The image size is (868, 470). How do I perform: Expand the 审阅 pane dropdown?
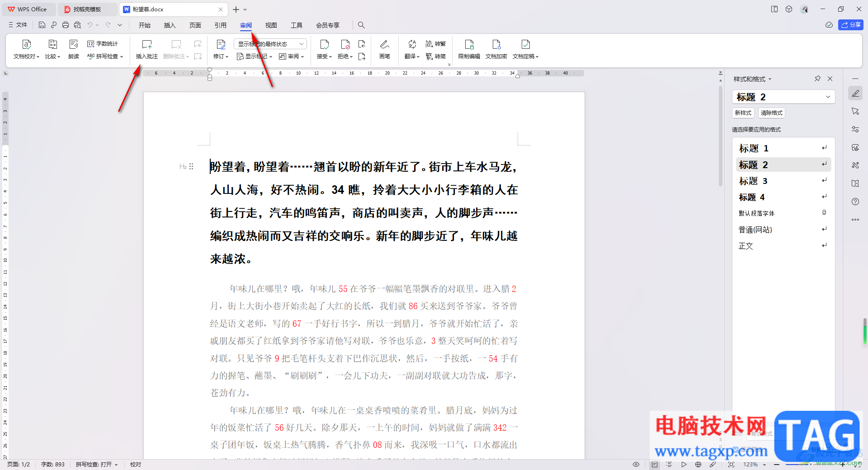(x=292, y=56)
